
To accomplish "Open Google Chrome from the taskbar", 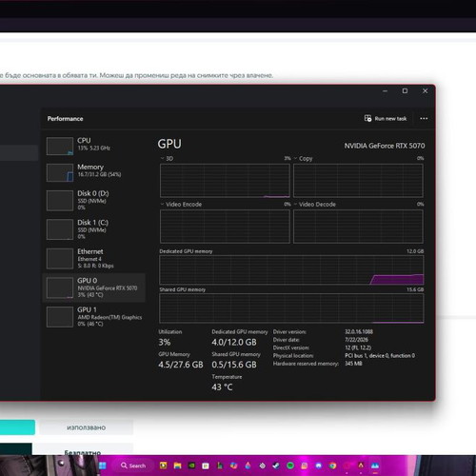I will [332, 466].
